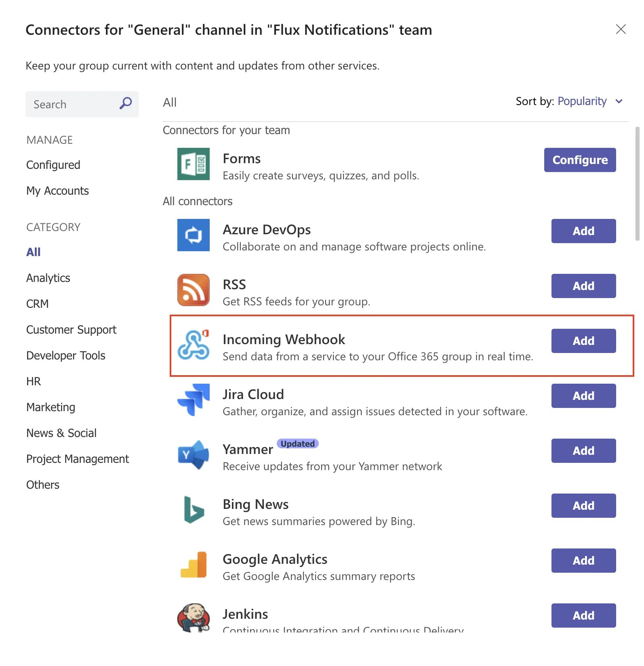Click the 'Receive updates from your Yammer network' text
Screen dimensions: 644x666
point(333,466)
